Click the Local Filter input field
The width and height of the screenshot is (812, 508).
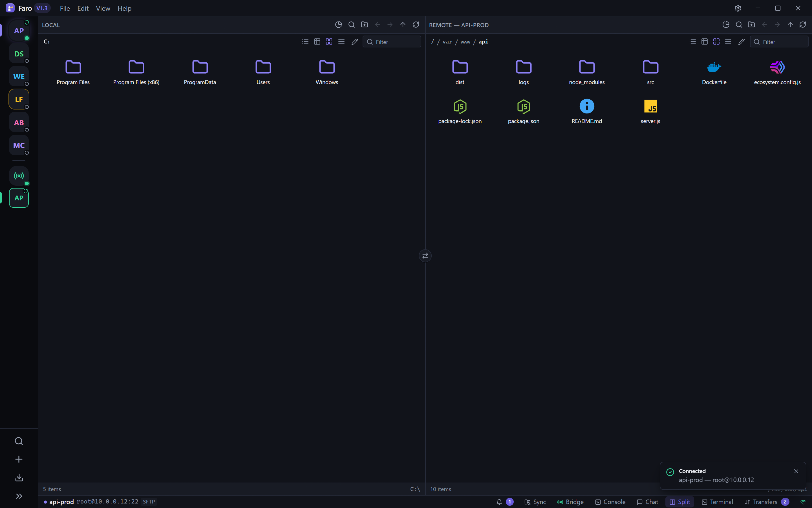[392, 42]
